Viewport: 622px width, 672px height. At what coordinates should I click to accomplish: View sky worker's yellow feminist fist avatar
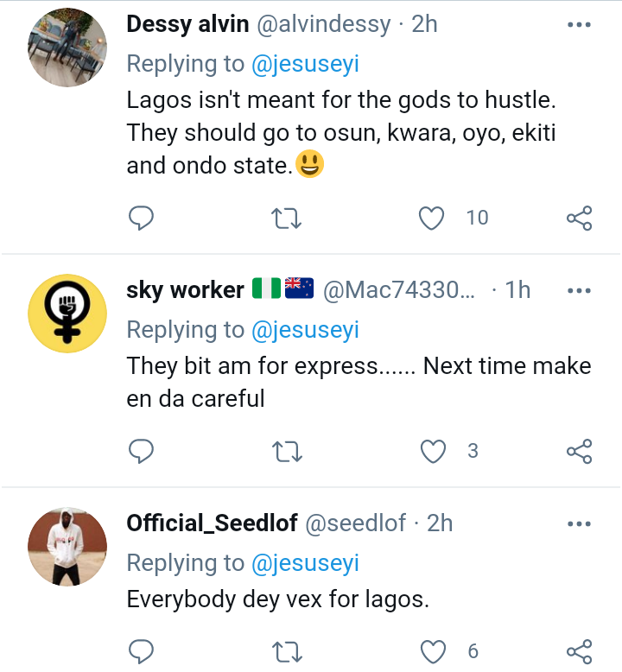coord(67,314)
